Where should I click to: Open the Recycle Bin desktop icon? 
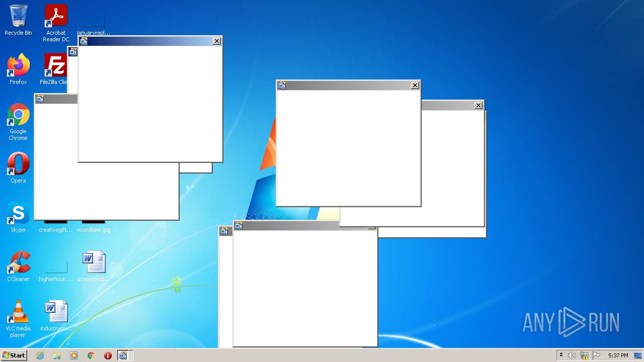coord(18,20)
